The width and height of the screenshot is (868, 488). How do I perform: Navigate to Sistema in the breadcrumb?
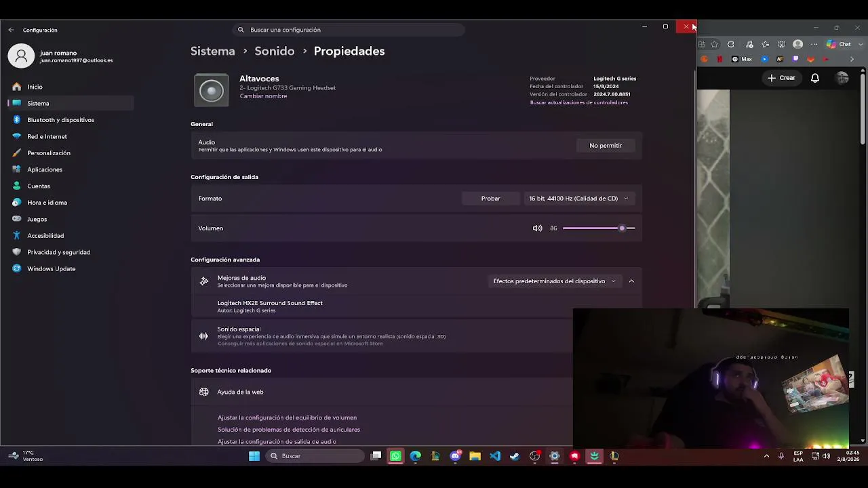pos(212,51)
